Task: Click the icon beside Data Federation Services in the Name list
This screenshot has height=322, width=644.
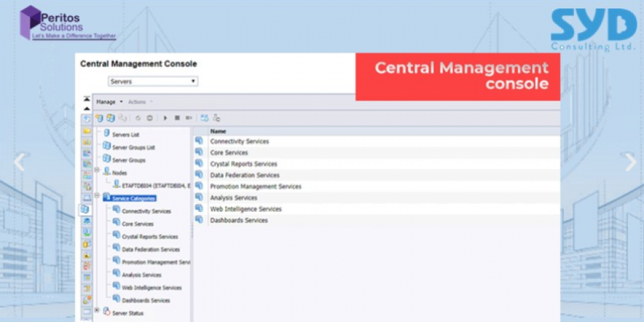Action: pos(199,175)
